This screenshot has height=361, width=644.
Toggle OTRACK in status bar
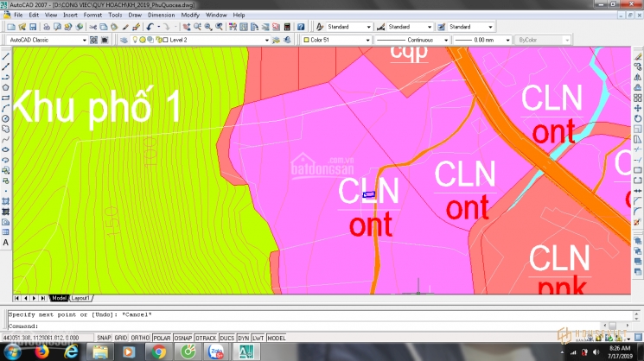pyautogui.click(x=206, y=338)
